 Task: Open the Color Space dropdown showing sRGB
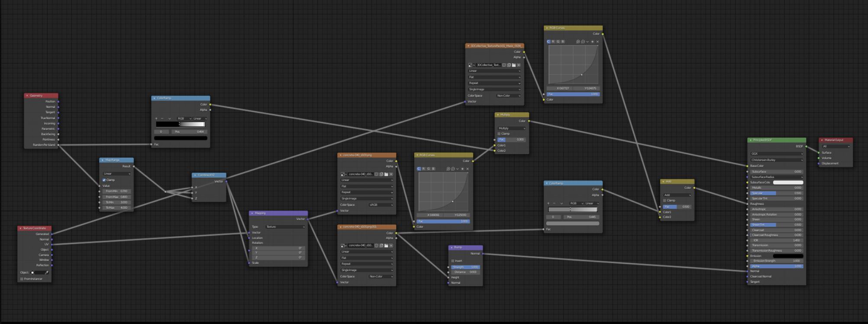click(x=381, y=204)
